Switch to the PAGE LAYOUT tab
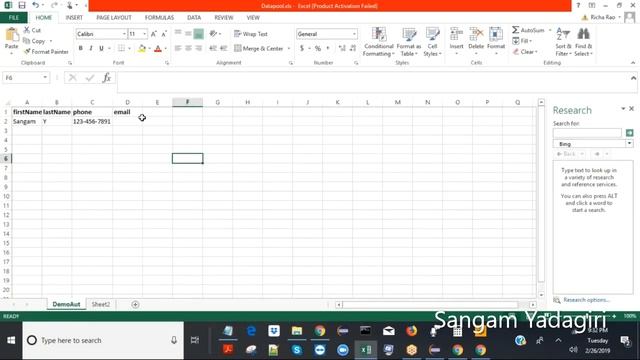640x360 pixels. pos(114,18)
